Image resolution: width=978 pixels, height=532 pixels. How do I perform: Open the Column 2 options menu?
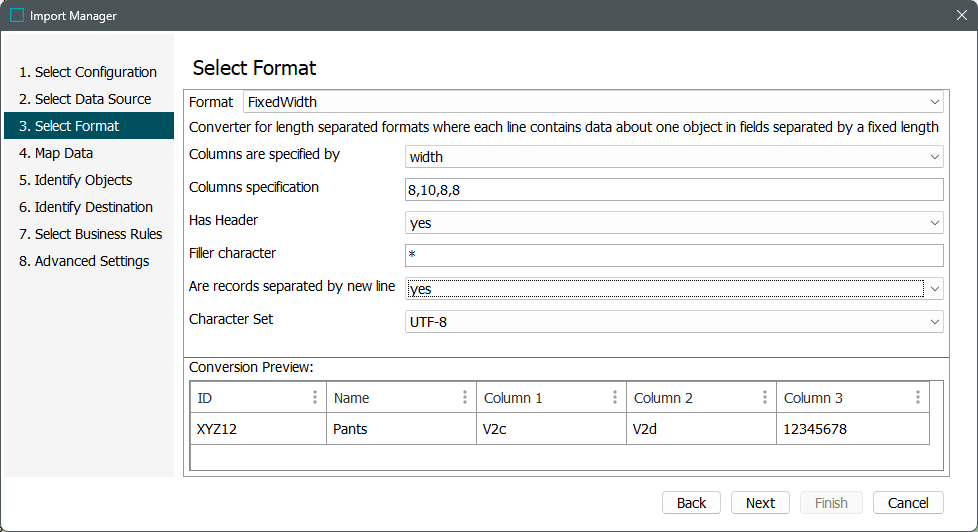(x=765, y=397)
